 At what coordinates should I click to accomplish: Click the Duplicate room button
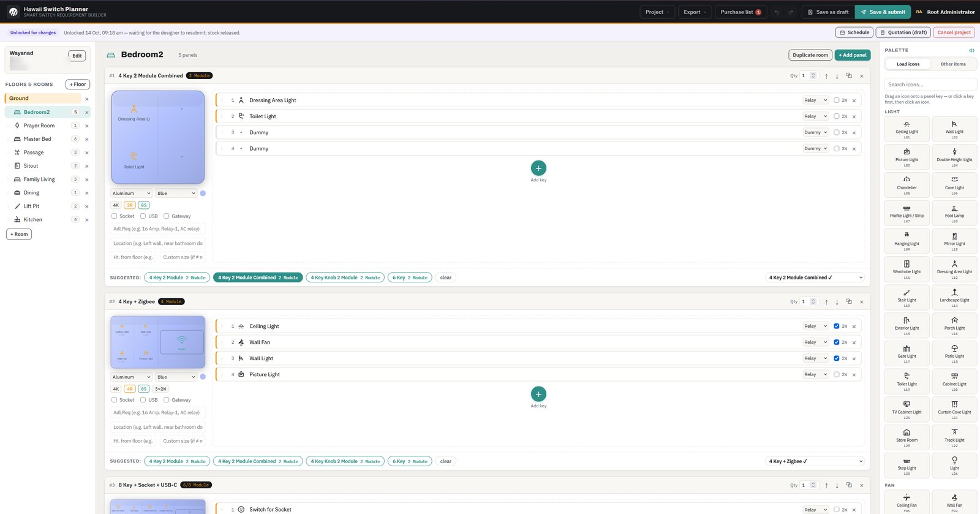[810, 55]
